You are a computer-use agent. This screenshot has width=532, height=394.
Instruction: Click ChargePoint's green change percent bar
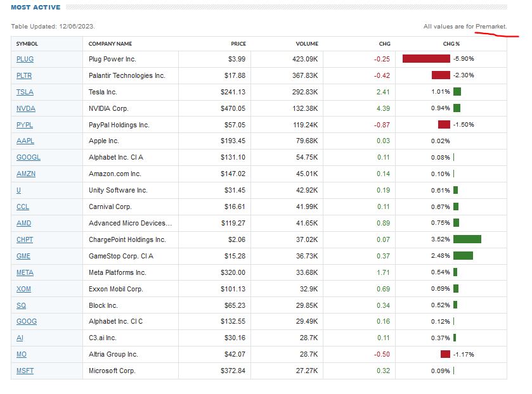click(x=467, y=240)
